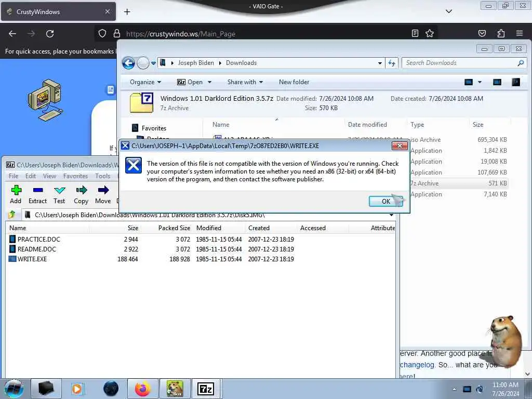Close the CrustyWindows tab
The image size is (532, 399).
click(107, 11)
